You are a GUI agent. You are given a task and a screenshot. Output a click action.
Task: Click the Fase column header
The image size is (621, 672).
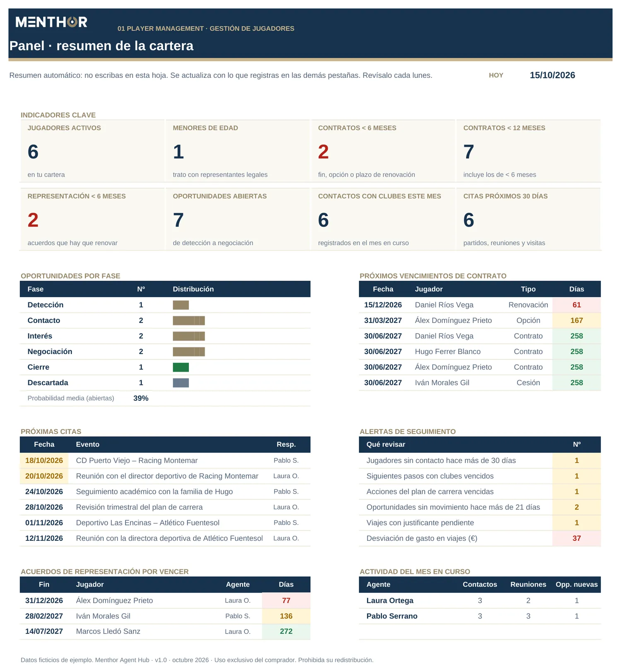[36, 289]
